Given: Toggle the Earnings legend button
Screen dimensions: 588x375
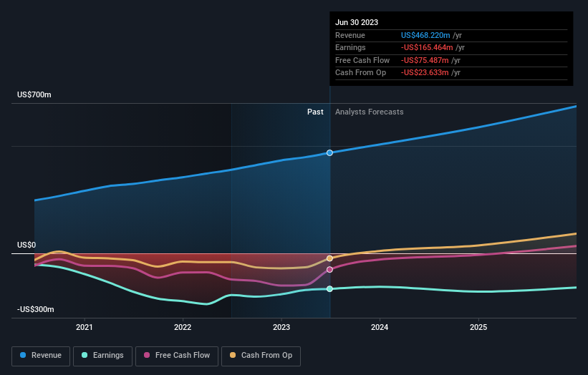Looking at the screenshot, I should tap(102, 356).
